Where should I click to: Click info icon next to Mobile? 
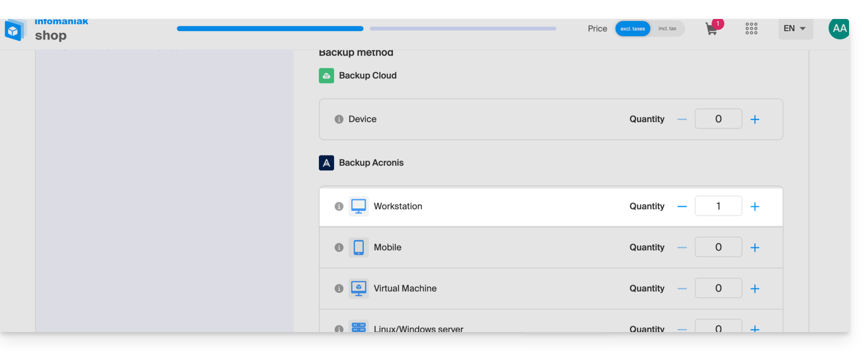(338, 248)
